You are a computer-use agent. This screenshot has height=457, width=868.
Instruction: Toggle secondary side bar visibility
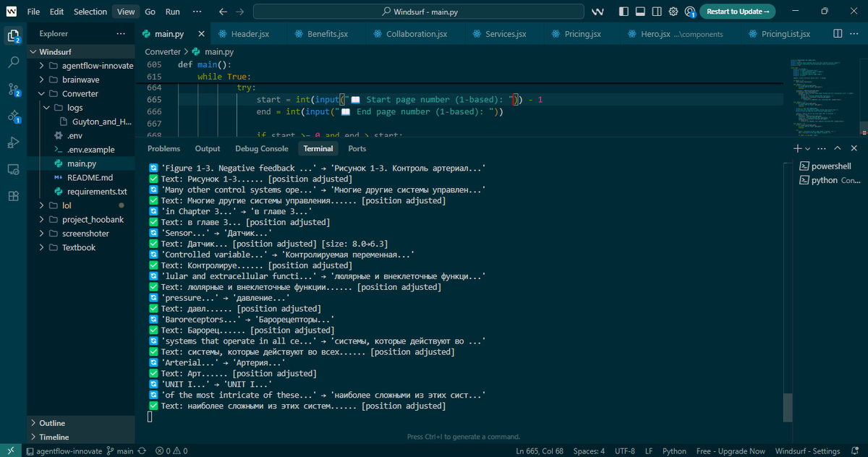click(657, 12)
